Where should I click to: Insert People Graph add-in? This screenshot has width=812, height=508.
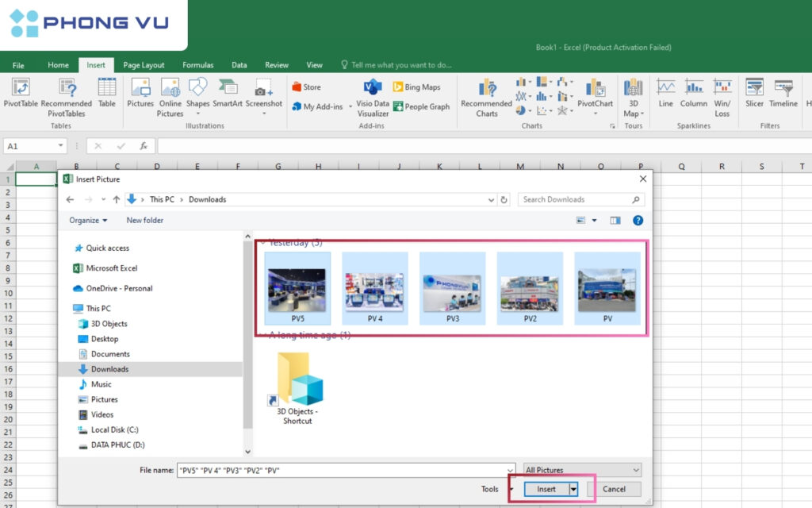[x=422, y=106]
